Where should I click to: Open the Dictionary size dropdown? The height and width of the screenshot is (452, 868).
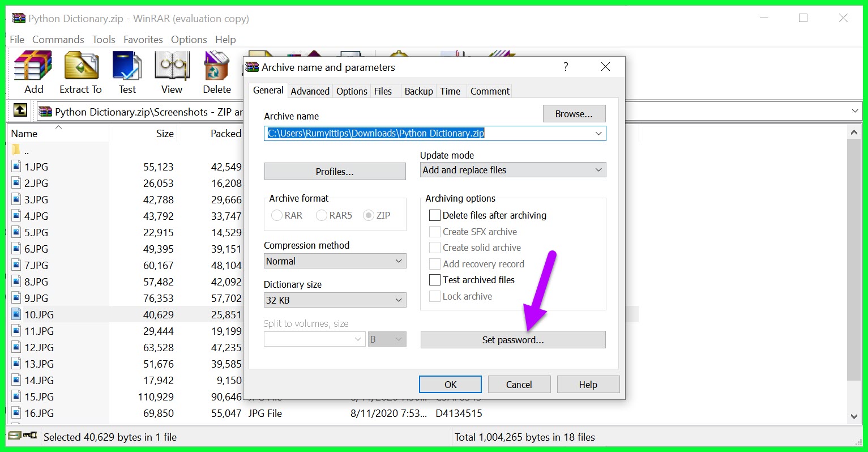tap(335, 300)
